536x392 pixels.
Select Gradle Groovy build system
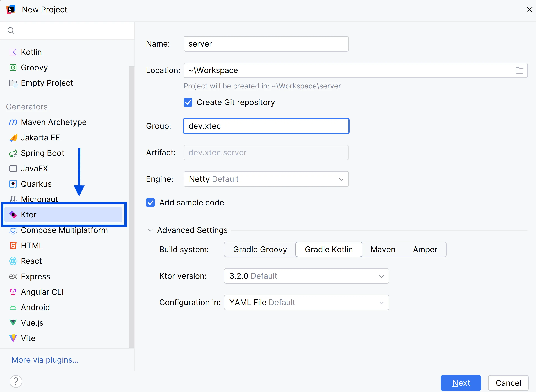coord(260,249)
